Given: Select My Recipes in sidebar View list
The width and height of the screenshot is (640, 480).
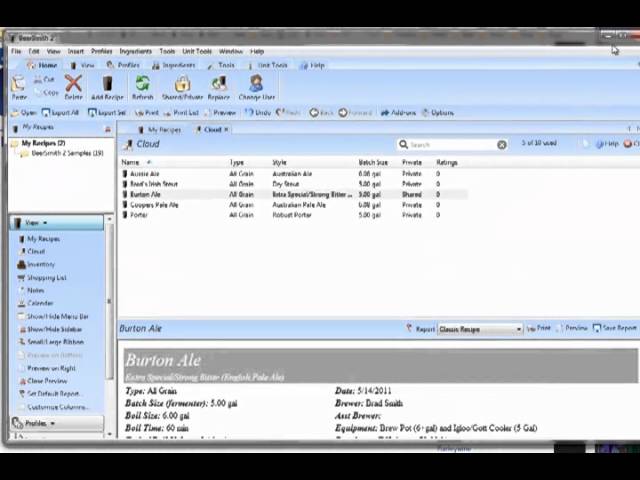Looking at the screenshot, I should (39, 239).
